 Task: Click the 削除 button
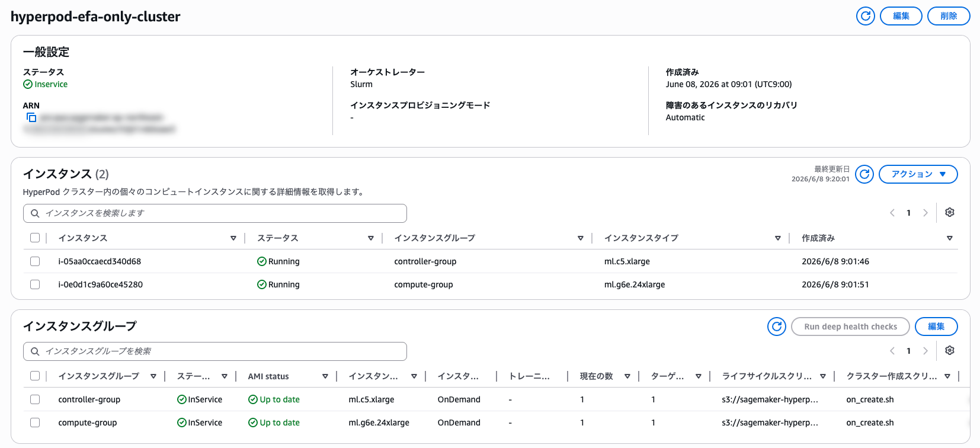coord(948,16)
